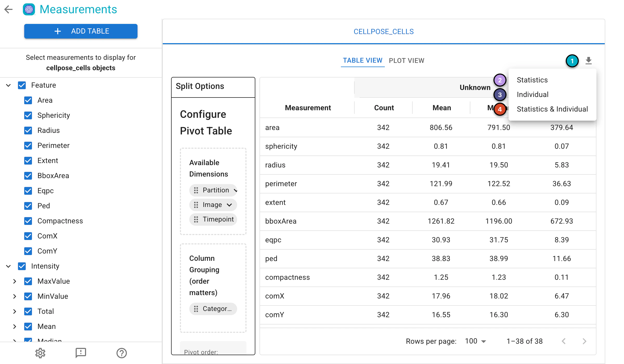Disable the BboxArea checkbox
This screenshot has width=624, height=364.
point(28,176)
